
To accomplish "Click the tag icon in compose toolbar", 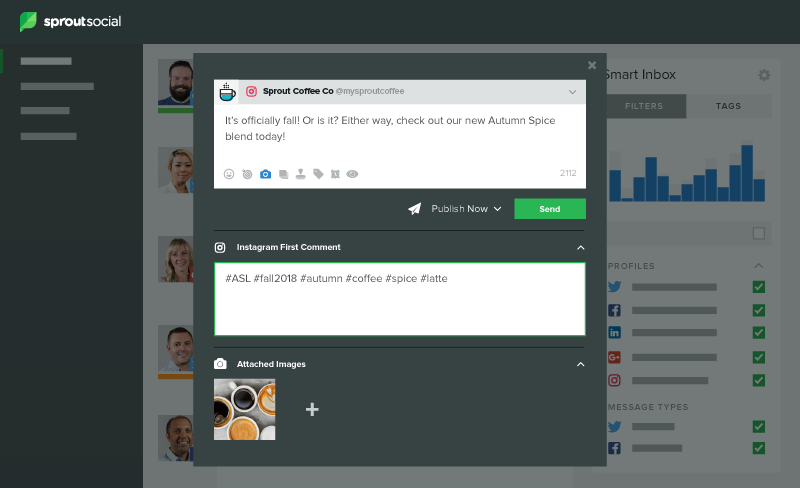I will tap(318, 174).
